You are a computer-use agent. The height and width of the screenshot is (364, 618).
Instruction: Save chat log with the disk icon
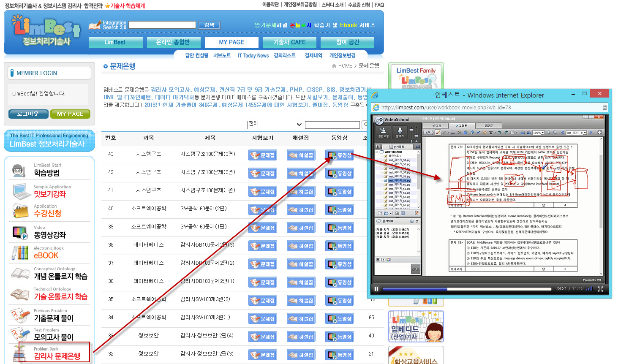(411, 221)
